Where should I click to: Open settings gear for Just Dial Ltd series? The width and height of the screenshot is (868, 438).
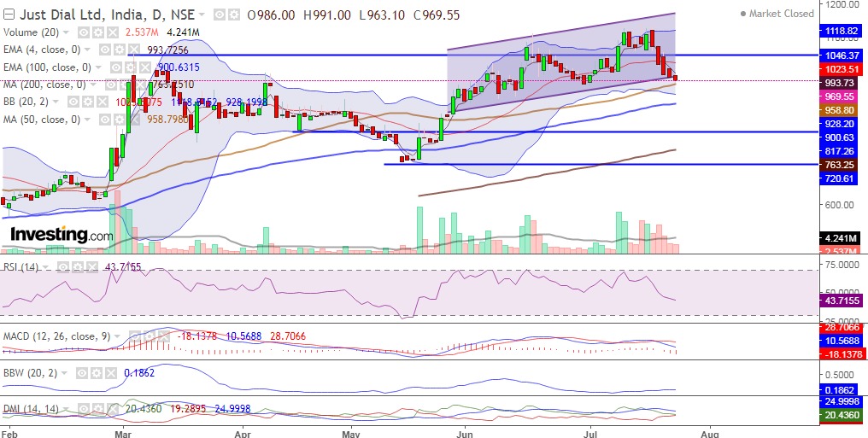(x=233, y=15)
